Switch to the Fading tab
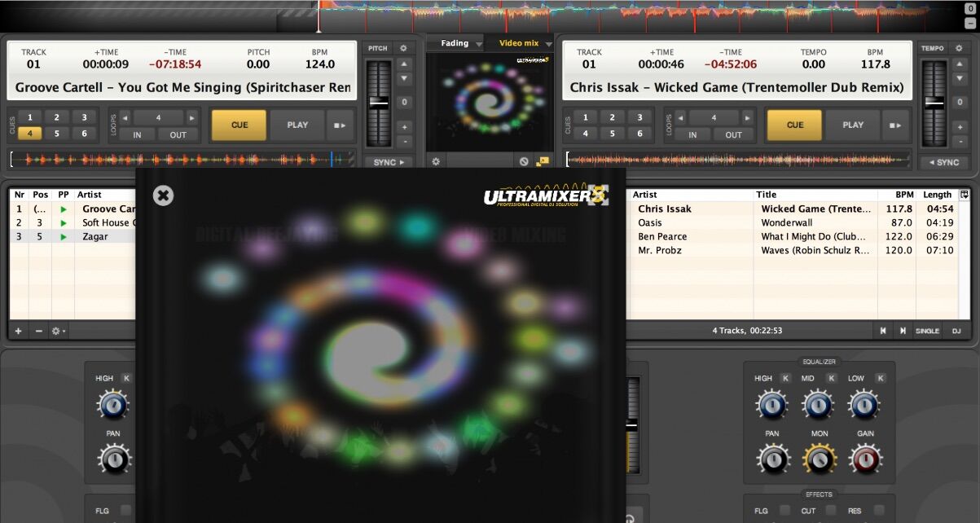This screenshot has height=523, width=980. click(455, 43)
